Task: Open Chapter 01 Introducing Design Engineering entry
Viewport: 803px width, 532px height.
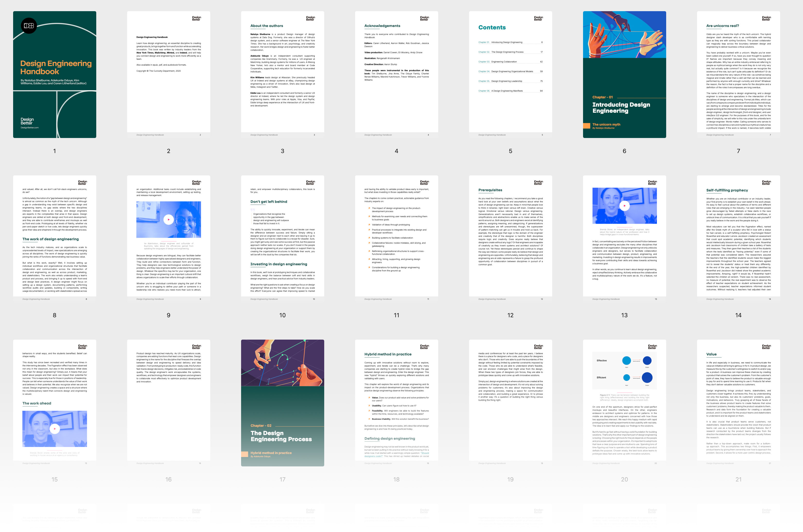Action: click(507, 43)
